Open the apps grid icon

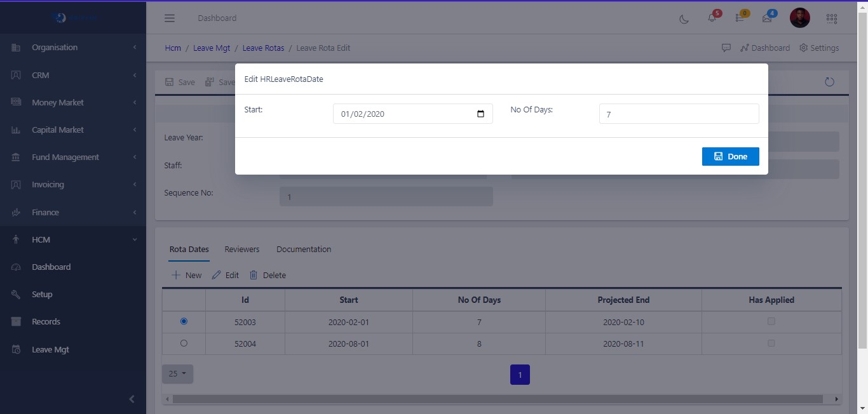coord(831,18)
